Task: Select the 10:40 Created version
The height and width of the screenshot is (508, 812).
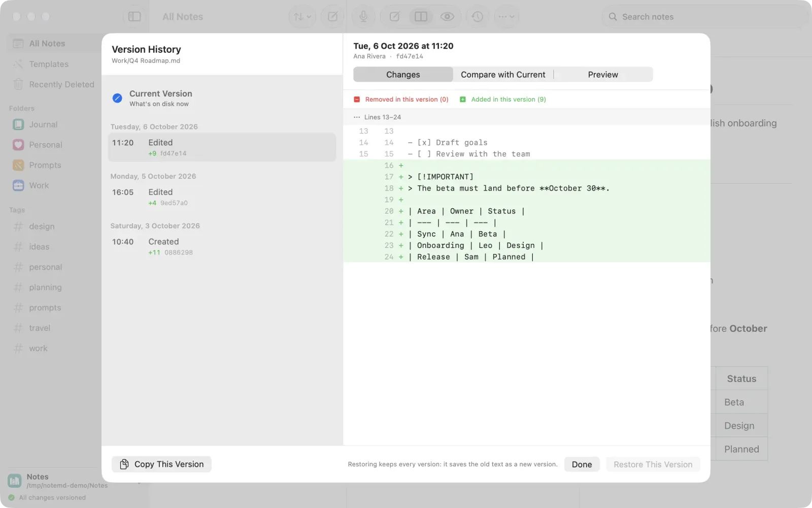Action: coord(222,246)
